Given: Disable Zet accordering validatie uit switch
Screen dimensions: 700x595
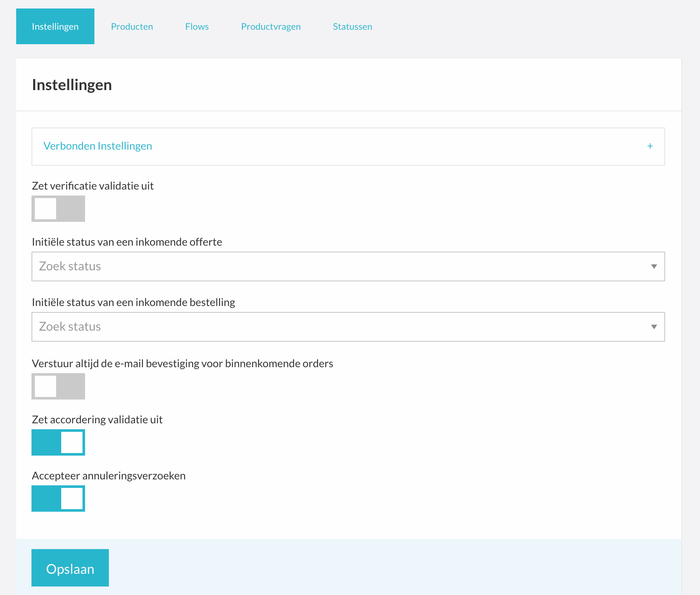Looking at the screenshot, I should click(58, 442).
